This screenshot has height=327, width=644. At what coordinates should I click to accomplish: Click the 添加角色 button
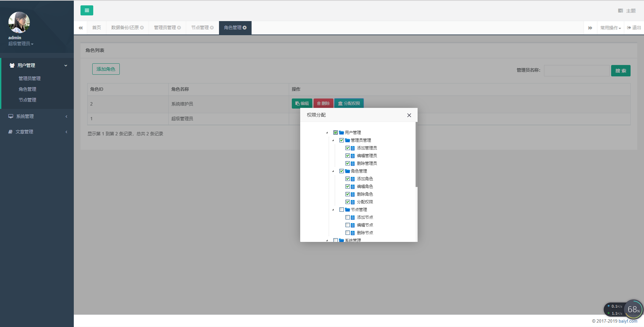[106, 69]
